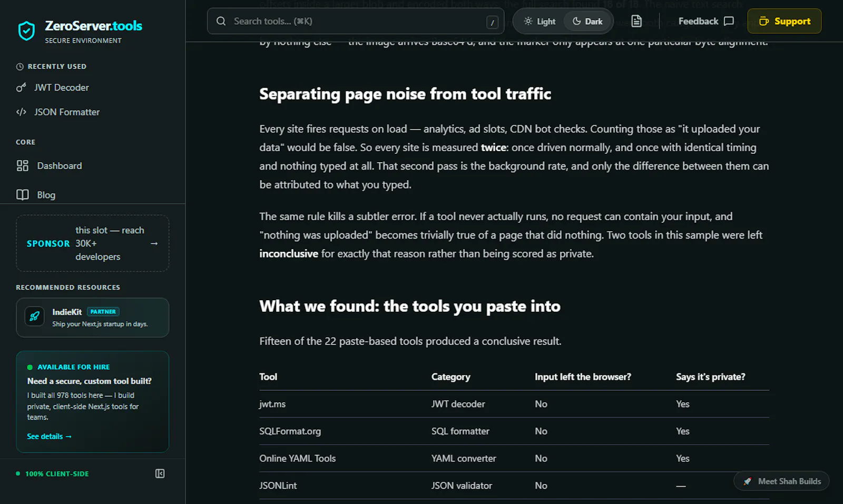Switch to Dark theme

(587, 22)
